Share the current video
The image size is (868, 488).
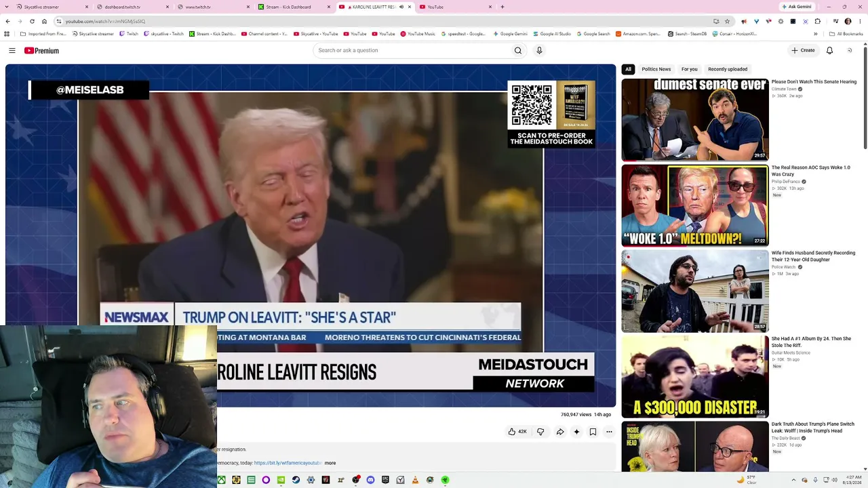tap(560, 432)
